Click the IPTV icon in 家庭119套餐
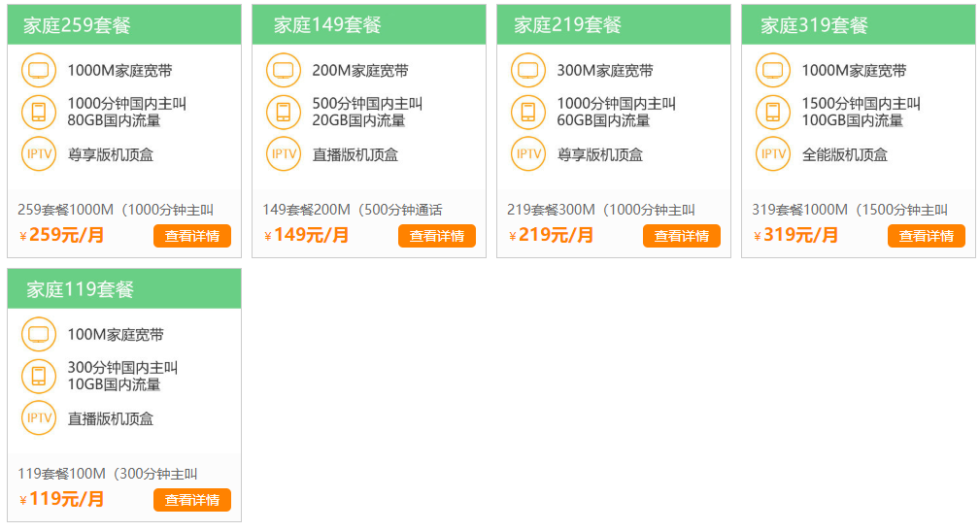 pyautogui.click(x=39, y=418)
